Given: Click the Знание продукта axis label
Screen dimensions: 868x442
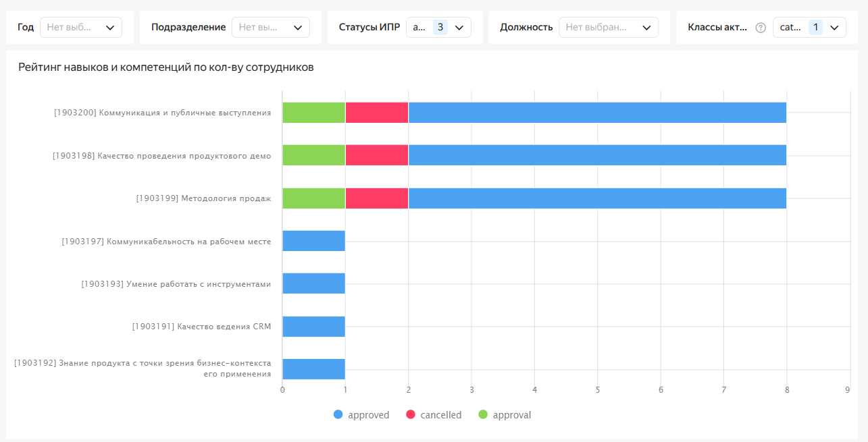Looking at the screenshot, I should click(x=143, y=368).
